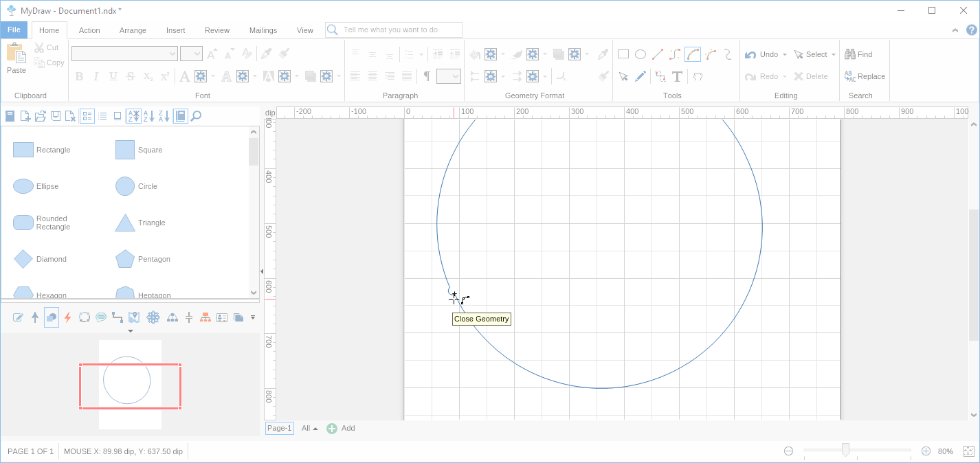
Task: Click the Paste button
Action: pyautogui.click(x=16, y=59)
